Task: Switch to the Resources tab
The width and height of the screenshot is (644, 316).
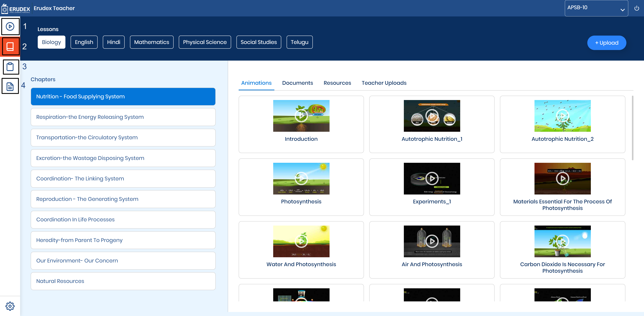Action: pos(337,83)
